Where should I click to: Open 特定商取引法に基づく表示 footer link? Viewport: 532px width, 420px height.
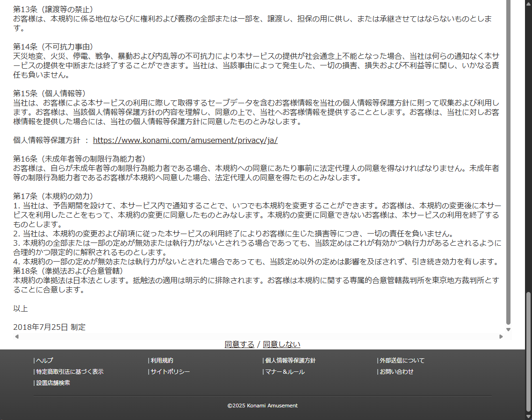(70, 372)
